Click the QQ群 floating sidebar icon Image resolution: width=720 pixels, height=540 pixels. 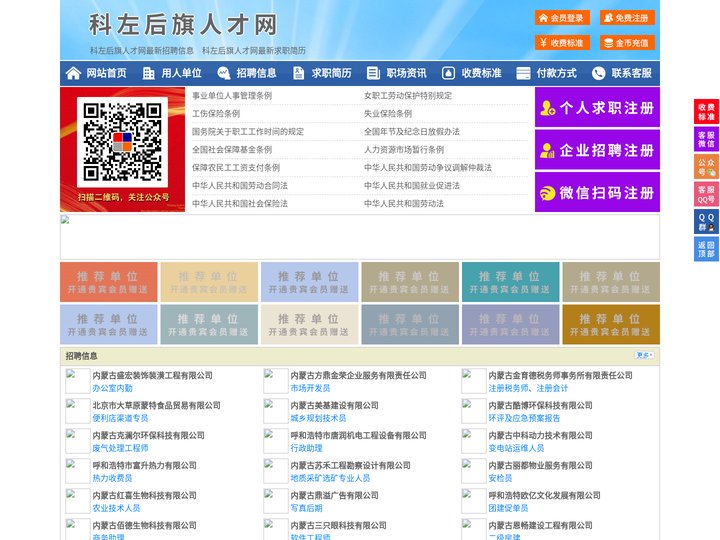[706, 222]
